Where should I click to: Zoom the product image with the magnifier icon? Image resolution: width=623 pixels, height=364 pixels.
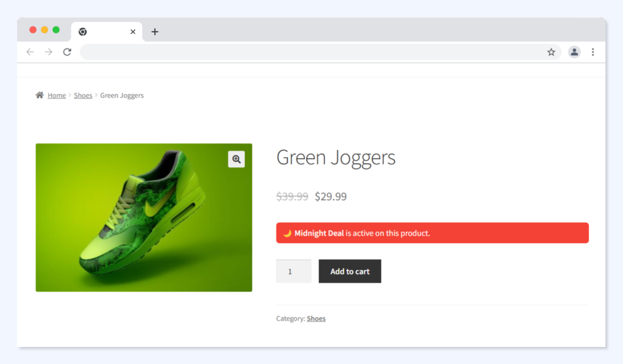click(x=236, y=159)
